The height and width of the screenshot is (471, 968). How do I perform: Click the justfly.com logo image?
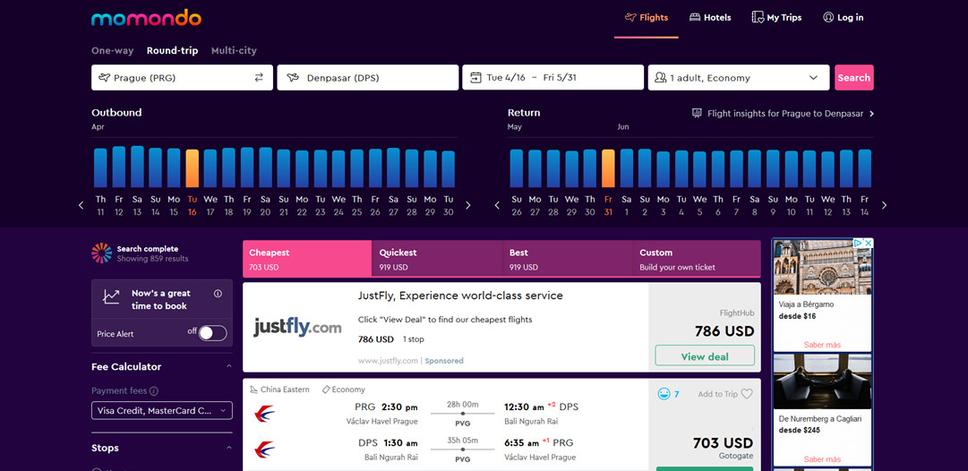[x=297, y=327]
